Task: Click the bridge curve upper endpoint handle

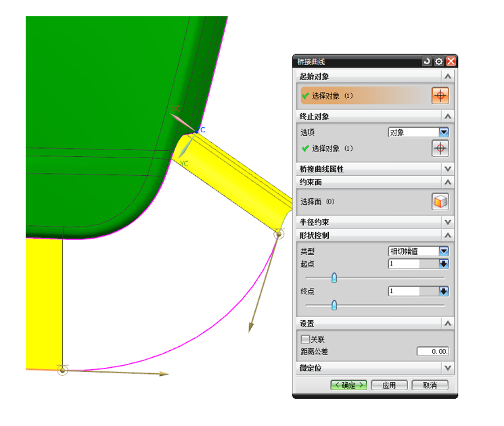Action: (x=279, y=234)
